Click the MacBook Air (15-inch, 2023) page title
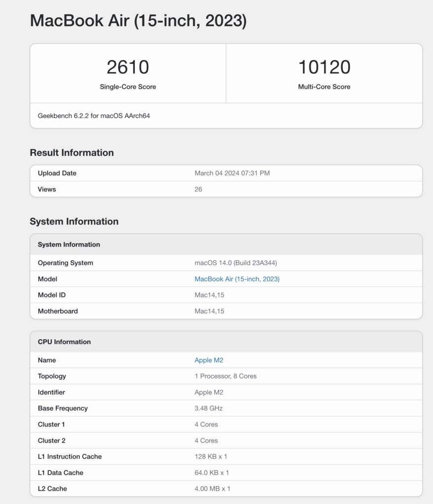 click(138, 21)
